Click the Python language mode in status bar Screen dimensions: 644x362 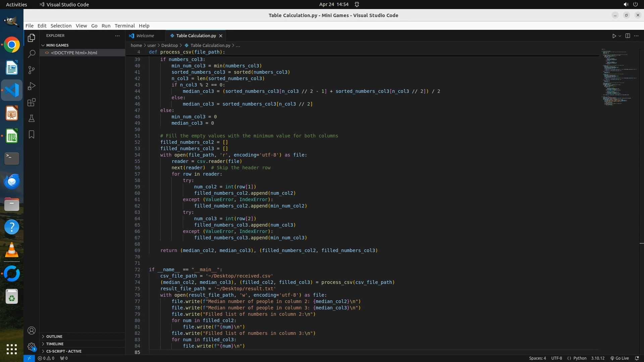pyautogui.click(x=580, y=358)
